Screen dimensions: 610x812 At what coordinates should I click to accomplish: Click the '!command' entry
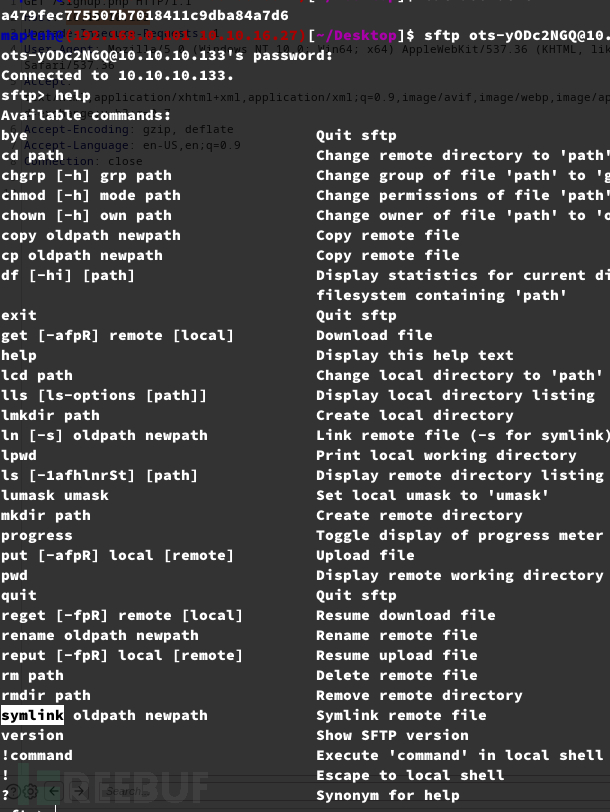tap(37, 755)
